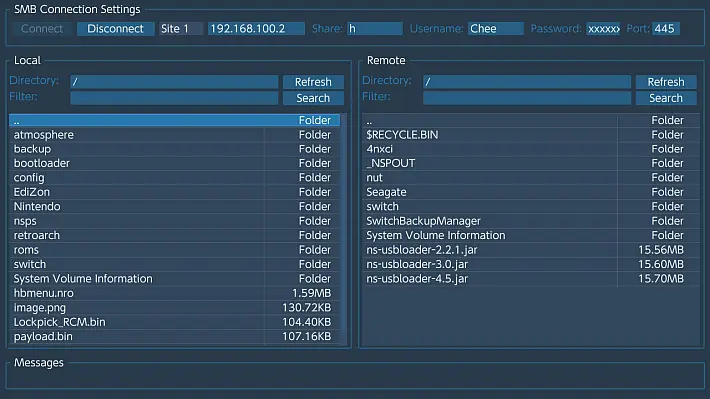The width and height of the screenshot is (710, 399).
Task: Select the retroarch folder in Local
Action: pos(174,236)
